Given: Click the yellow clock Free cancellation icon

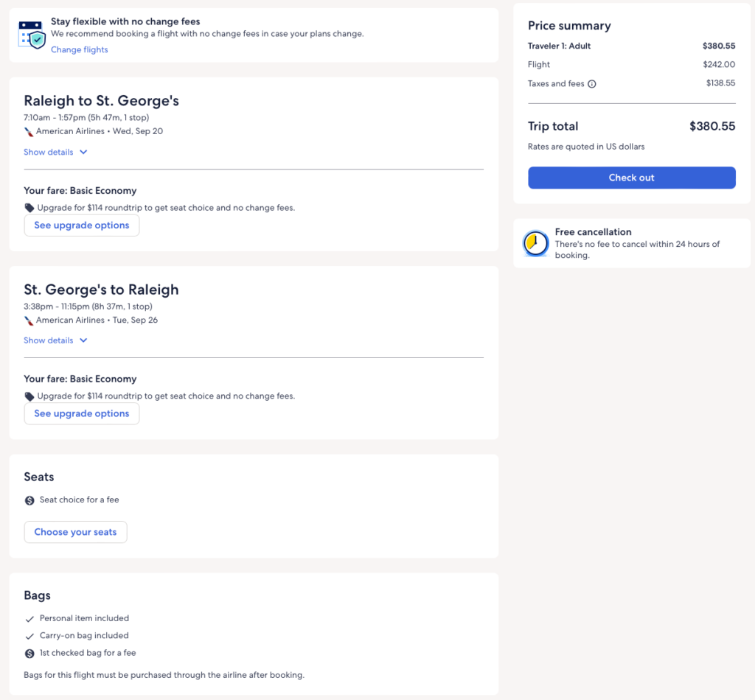Looking at the screenshot, I should (x=536, y=244).
